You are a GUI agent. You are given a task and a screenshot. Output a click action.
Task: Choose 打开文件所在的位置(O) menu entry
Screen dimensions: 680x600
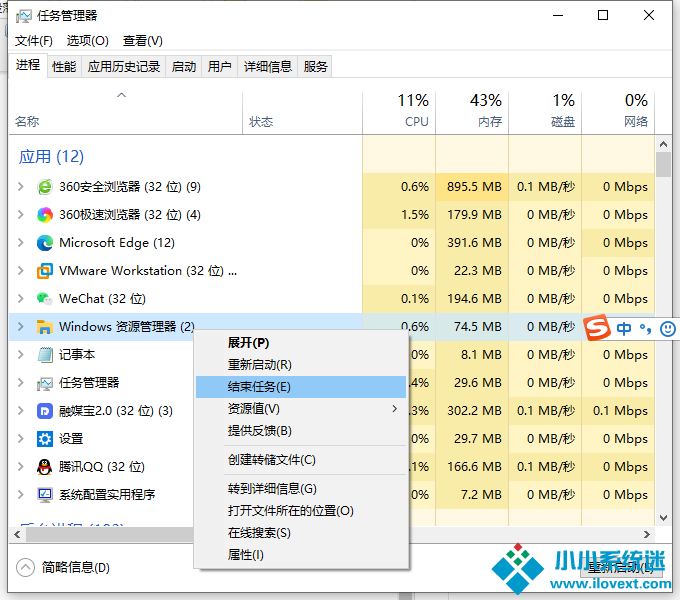coord(301,511)
